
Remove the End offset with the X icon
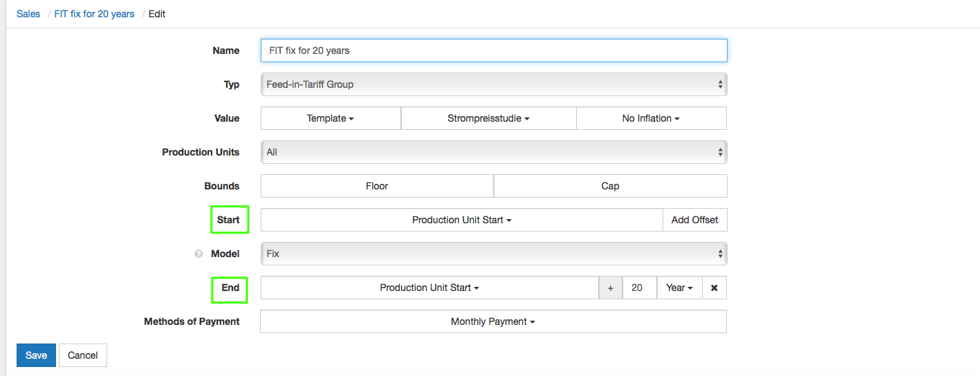point(714,288)
